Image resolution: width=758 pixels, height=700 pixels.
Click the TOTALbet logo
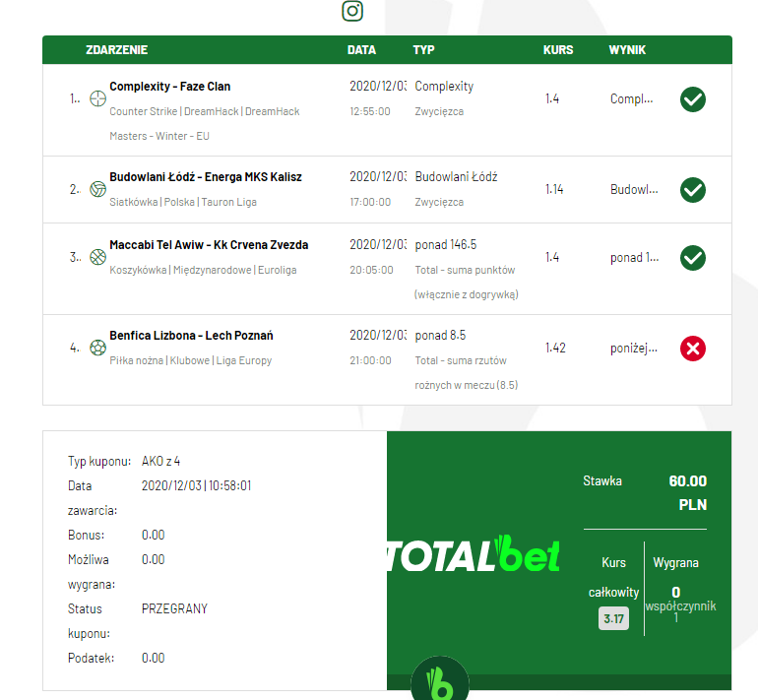(x=474, y=554)
